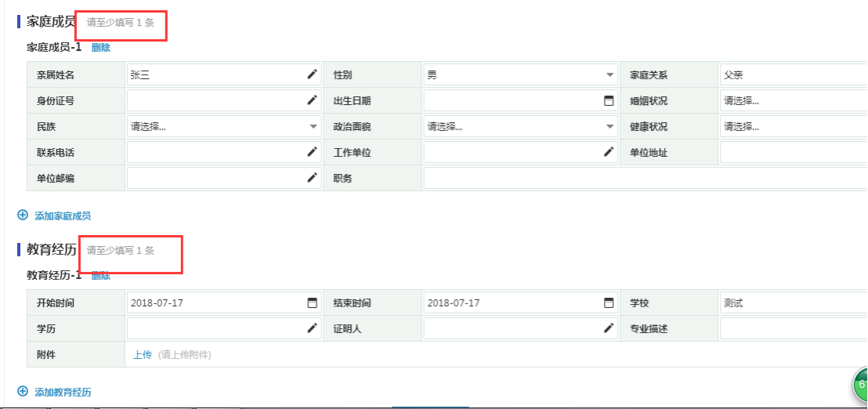Image resolution: width=868 pixels, height=409 pixels.
Task: Click 添加教育经历 link
Action: point(63,392)
